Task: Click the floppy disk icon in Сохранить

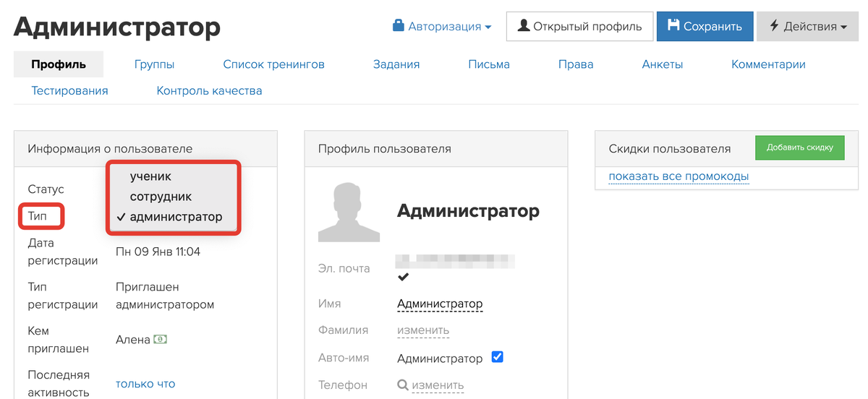Action: tap(673, 25)
